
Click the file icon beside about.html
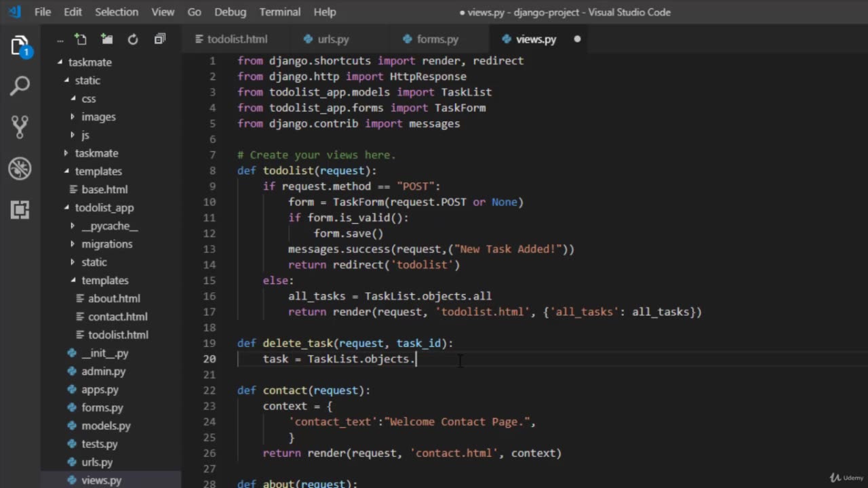click(x=81, y=299)
